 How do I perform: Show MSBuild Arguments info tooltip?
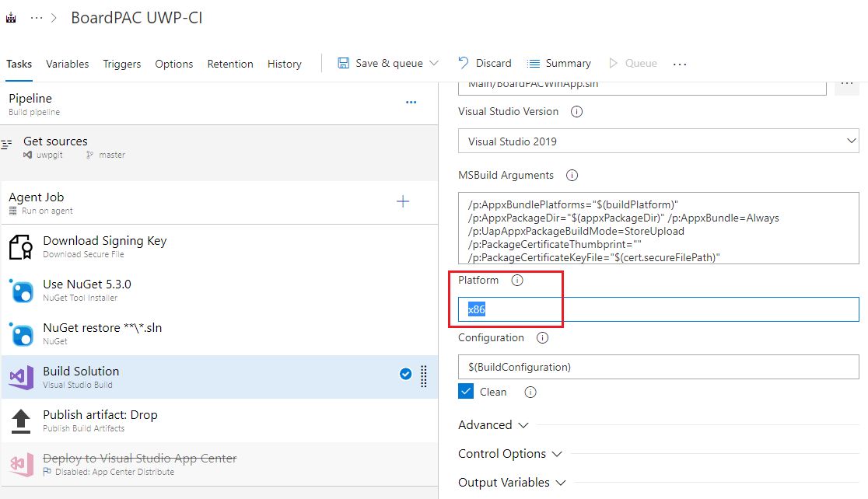[x=572, y=176]
